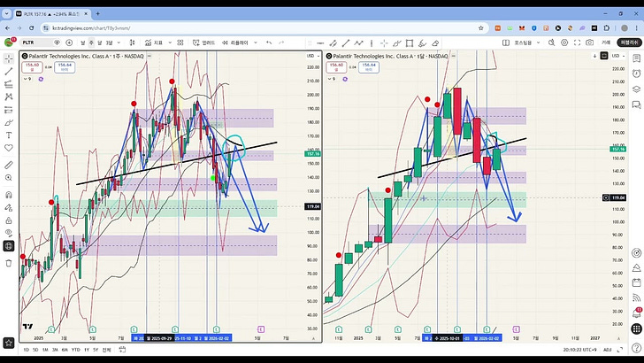Select the Text annotation tool
Image resolution: width=644 pixels, height=363 pixels.
(9, 135)
